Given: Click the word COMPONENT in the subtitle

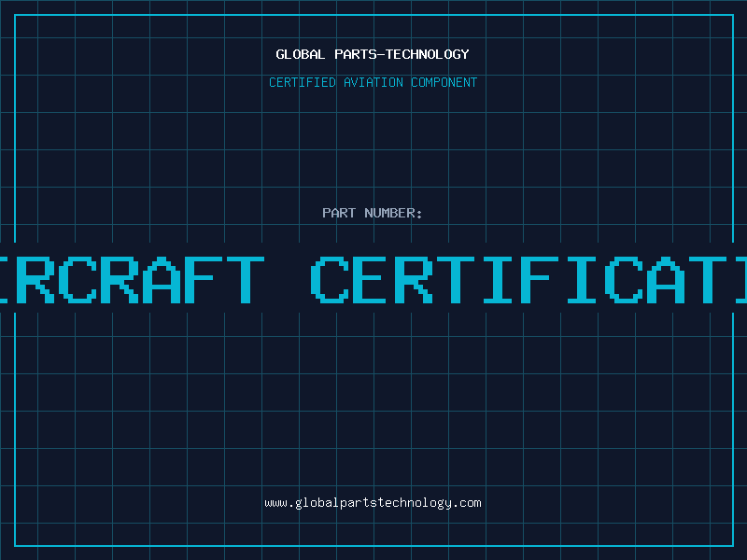Looking at the screenshot, I should coord(444,82).
